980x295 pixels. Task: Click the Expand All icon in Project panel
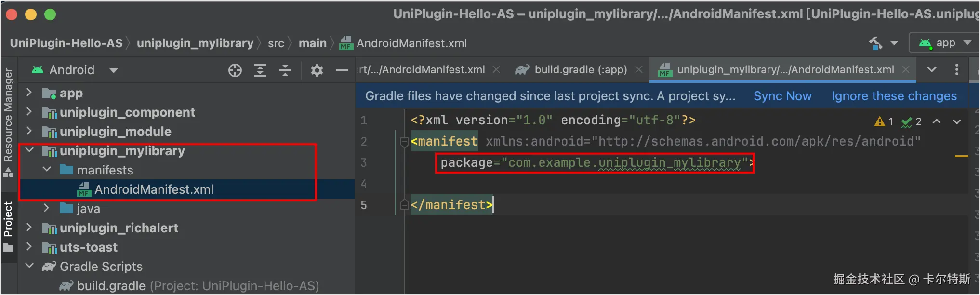coord(260,70)
